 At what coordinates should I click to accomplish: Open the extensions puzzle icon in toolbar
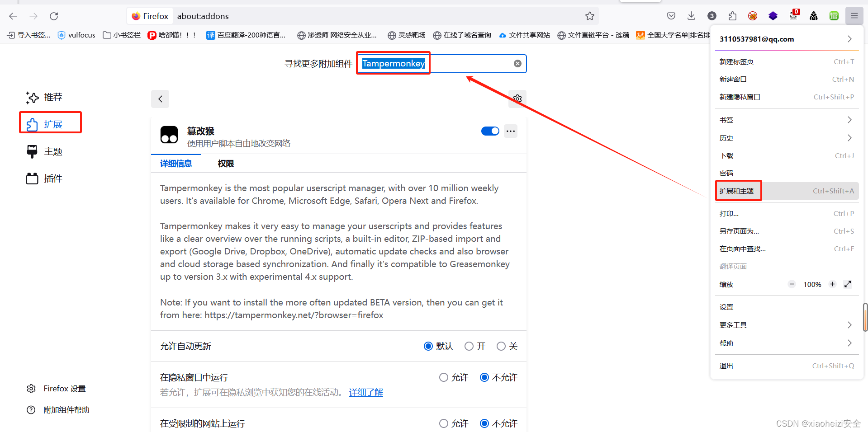tap(732, 16)
